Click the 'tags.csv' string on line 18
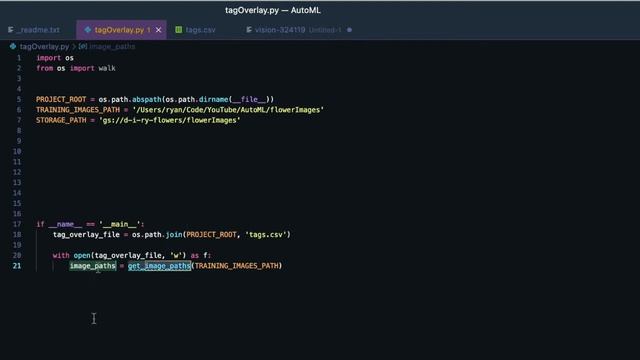 (x=266, y=235)
